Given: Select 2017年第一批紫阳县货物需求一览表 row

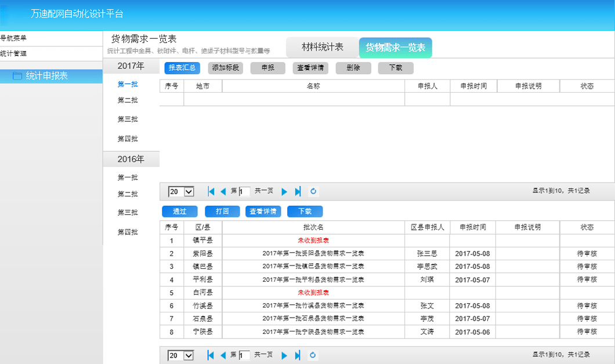Looking at the screenshot, I should 387,253.
